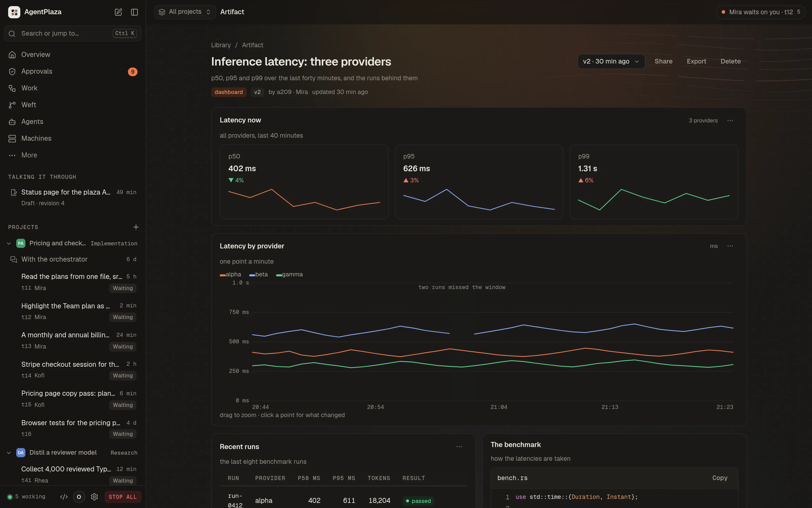The height and width of the screenshot is (508, 812).
Task: Click the Delete button
Action: click(x=731, y=61)
